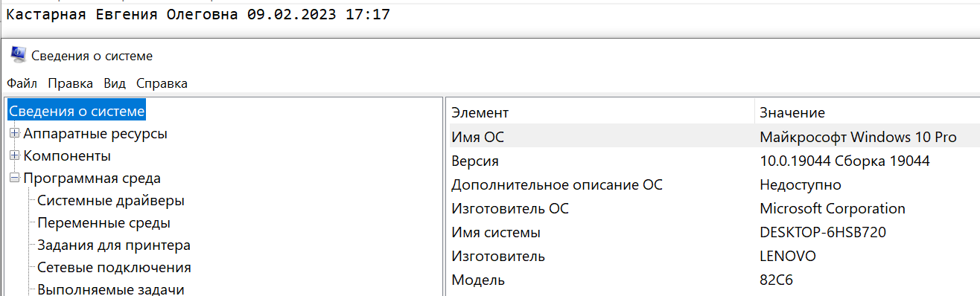980x296 pixels.
Task: Open the Вид menu
Action: [115, 83]
